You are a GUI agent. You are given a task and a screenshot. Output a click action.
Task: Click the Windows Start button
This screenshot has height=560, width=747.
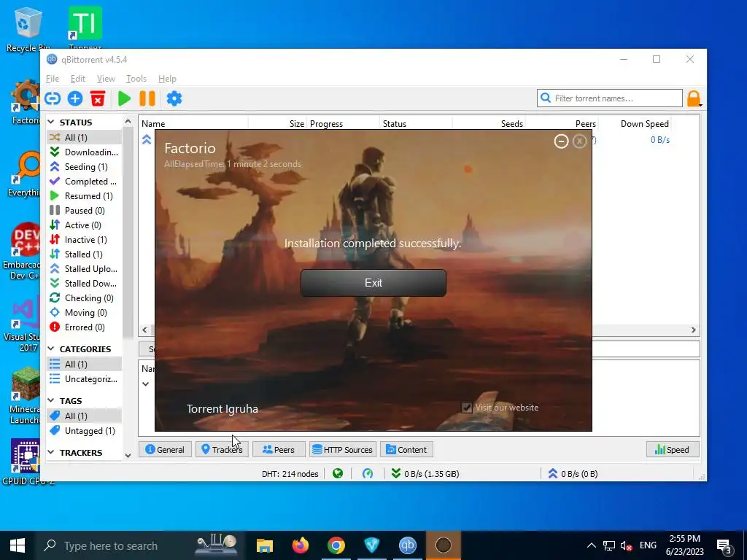point(18,545)
